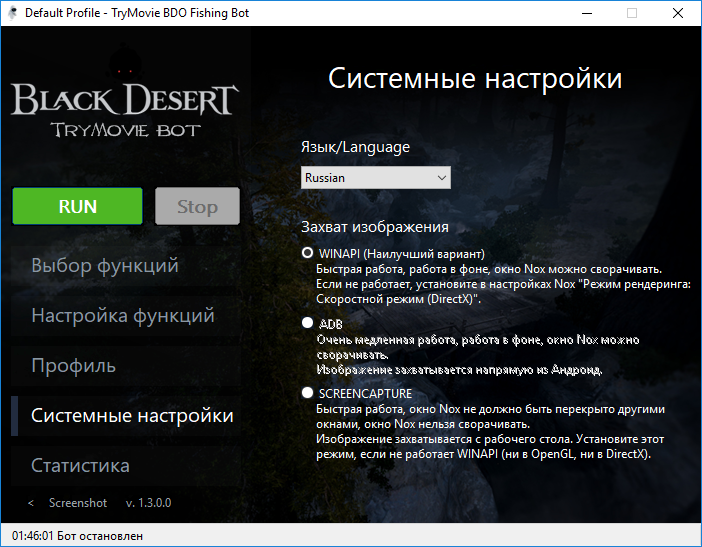The image size is (702, 547).
Task: Click the Системные настройки page title
Action: (475, 79)
